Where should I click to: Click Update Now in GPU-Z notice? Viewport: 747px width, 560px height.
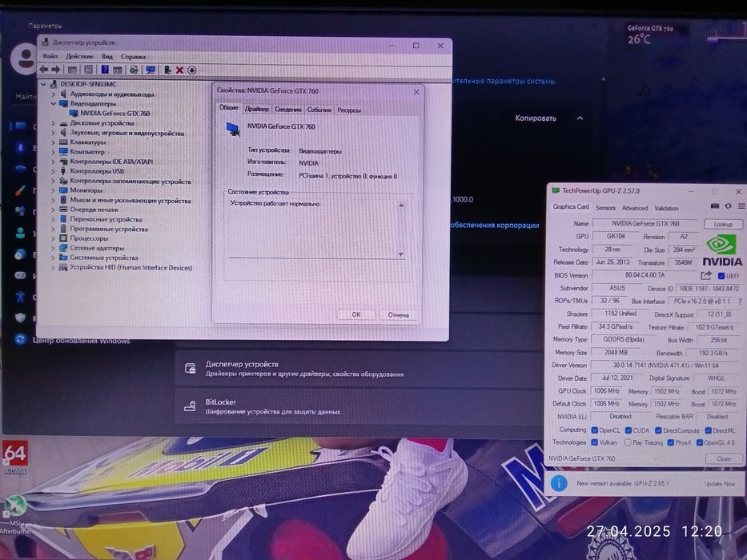719,484
